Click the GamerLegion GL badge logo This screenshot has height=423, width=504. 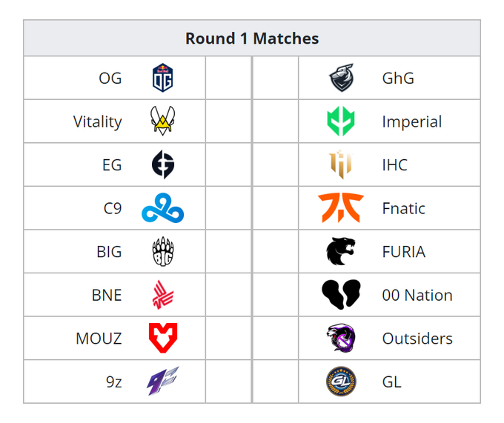coord(341,382)
